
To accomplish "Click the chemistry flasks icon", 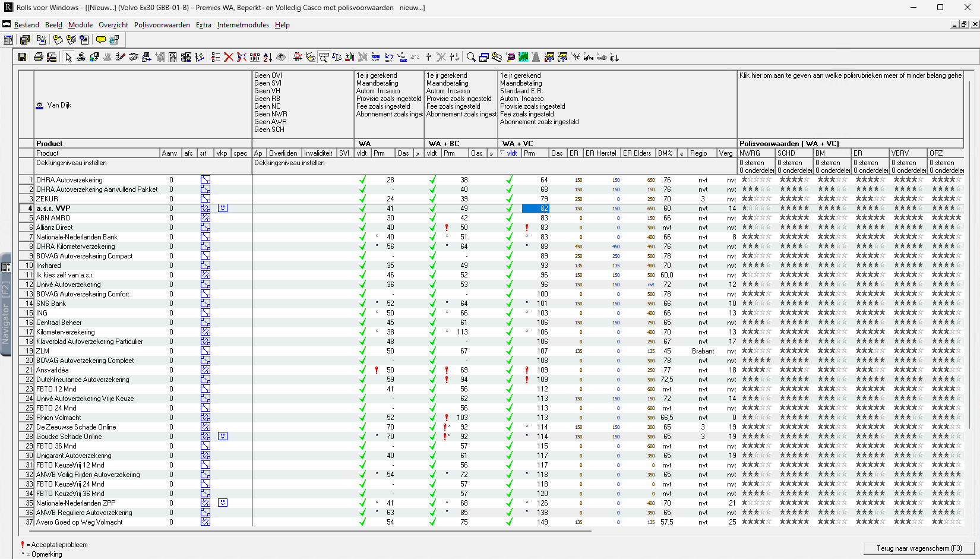I will coord(350,57).
